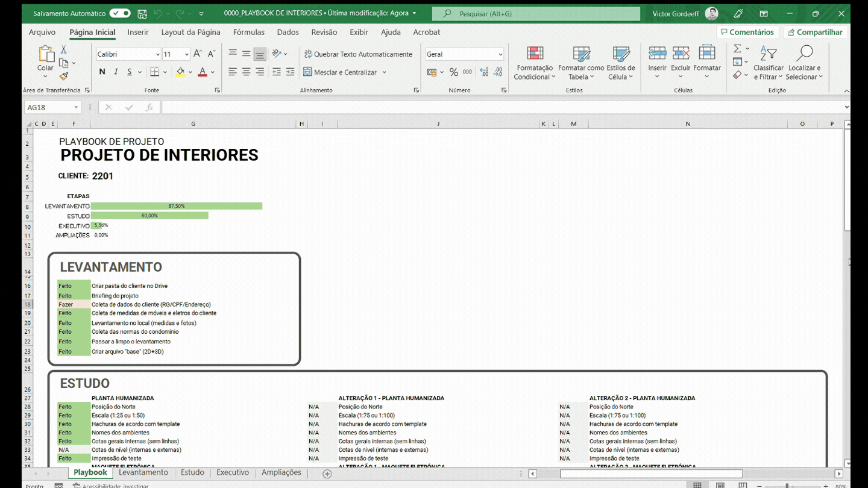This screenshot has width=868, height=488.
Task: Add a new sheet with plus button
Action: tap(327, 474)
